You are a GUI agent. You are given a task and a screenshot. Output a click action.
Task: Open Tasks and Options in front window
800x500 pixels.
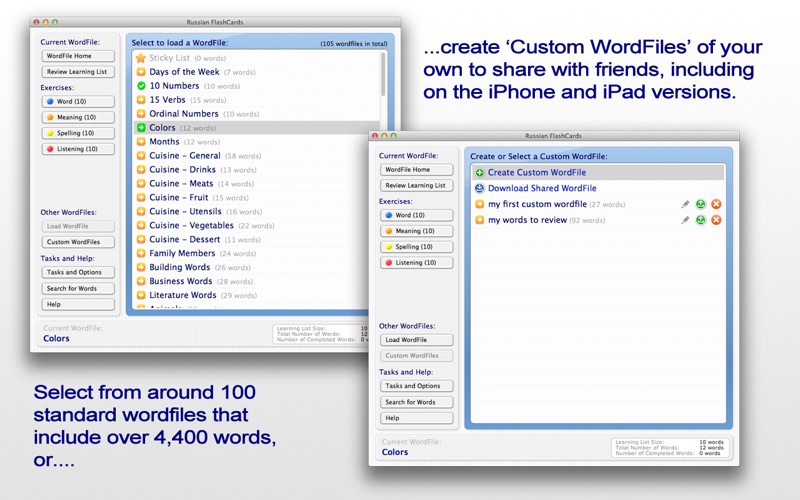pos(416,386)
